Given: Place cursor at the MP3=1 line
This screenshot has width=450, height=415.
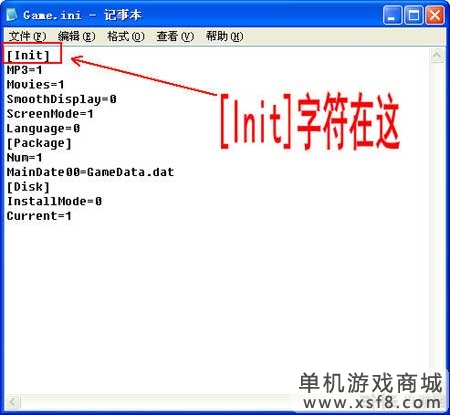Looking at the screenshot, I should pos(24,70).
